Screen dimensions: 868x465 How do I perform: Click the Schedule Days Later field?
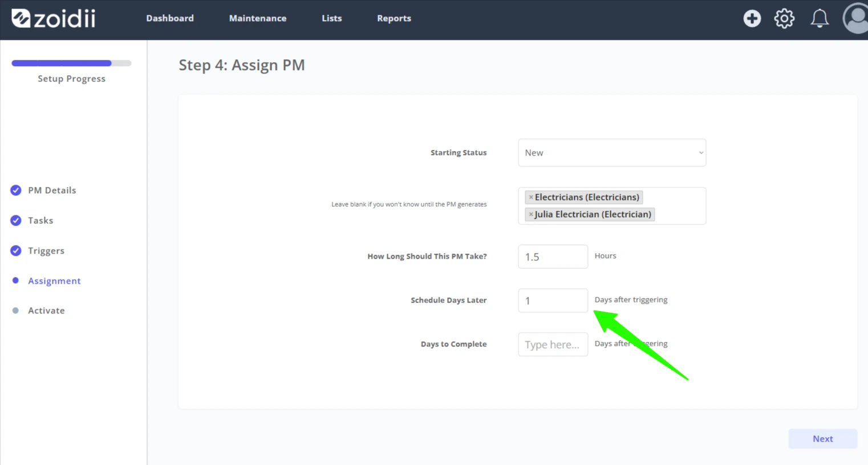553,300
